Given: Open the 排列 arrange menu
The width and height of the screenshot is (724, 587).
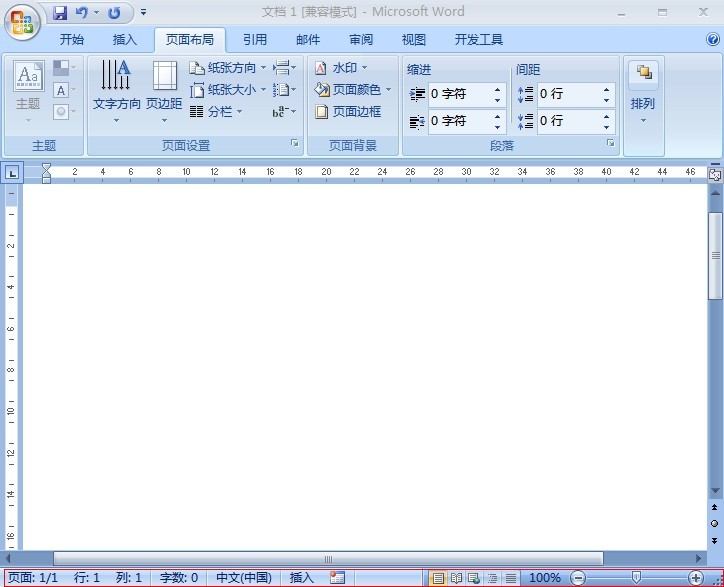Looking at the screenshot, I should coord(643,92).
